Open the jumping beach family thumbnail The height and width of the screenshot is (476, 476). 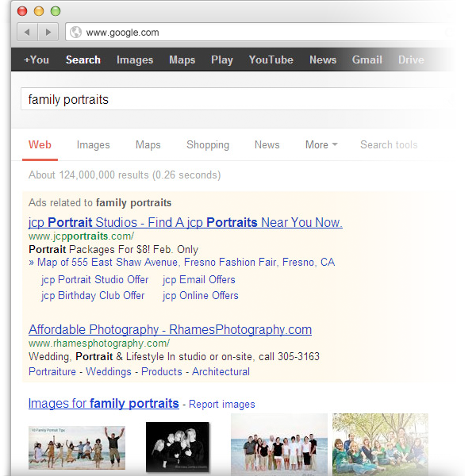click(x=77, y=447)
